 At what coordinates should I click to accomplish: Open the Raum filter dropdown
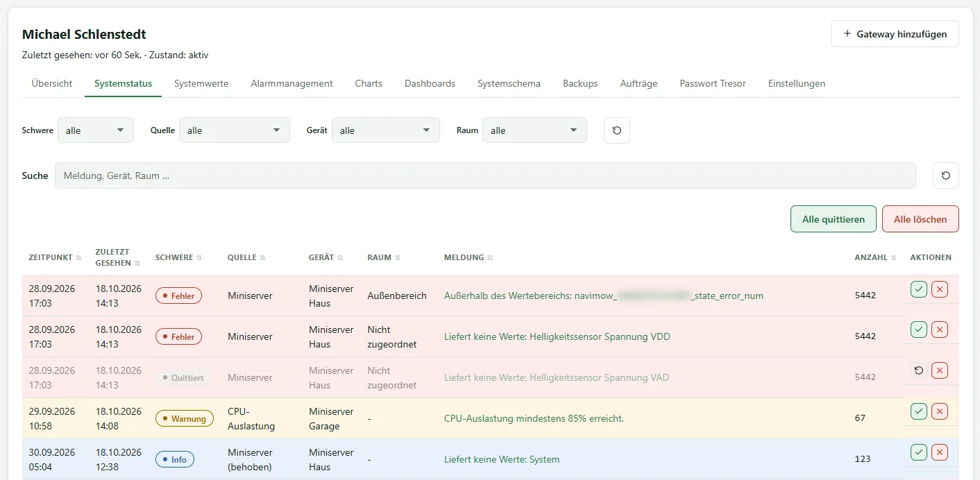pos(534,130)
